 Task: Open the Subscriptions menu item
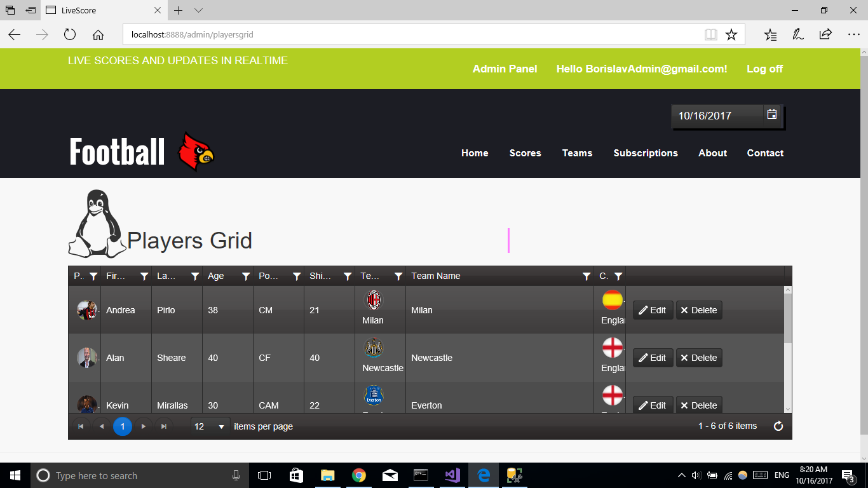click(x=646, y=153)
